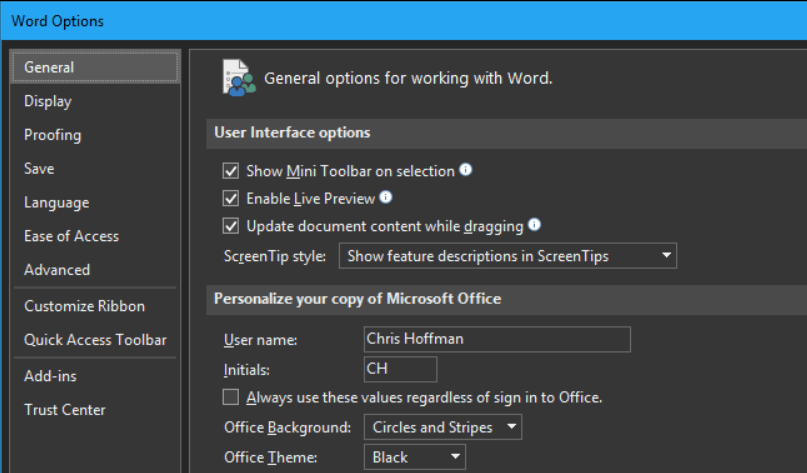
Task: Open the ScreenTip style dropdown
Action: tap(507, 256)
